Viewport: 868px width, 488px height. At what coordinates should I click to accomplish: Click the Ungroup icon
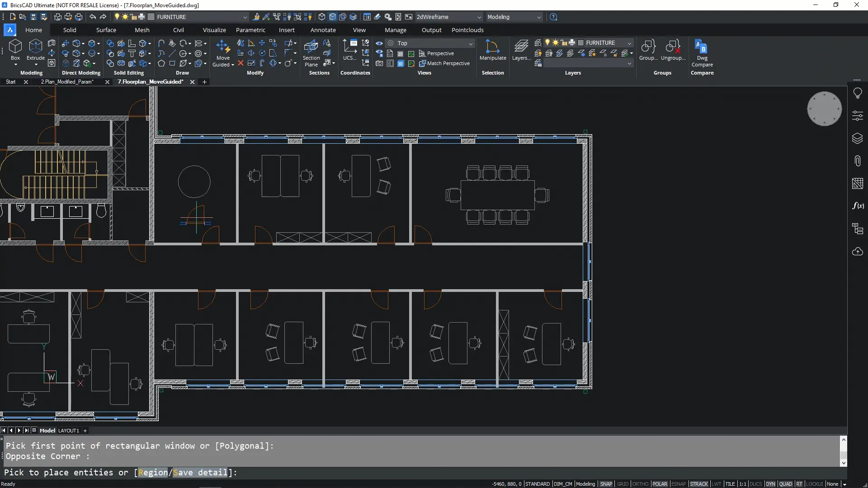[673, 47]
